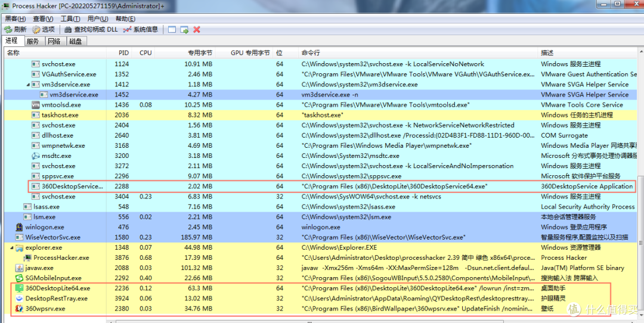Click the taskhost.exe process icon
This screenshot has width=644, height=323.
36,116
